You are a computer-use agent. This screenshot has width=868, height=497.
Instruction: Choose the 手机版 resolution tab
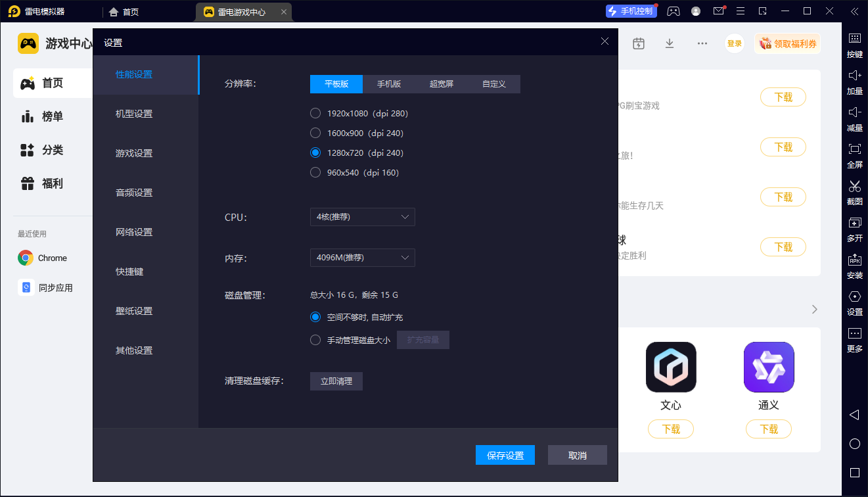[x=389, y=84]
